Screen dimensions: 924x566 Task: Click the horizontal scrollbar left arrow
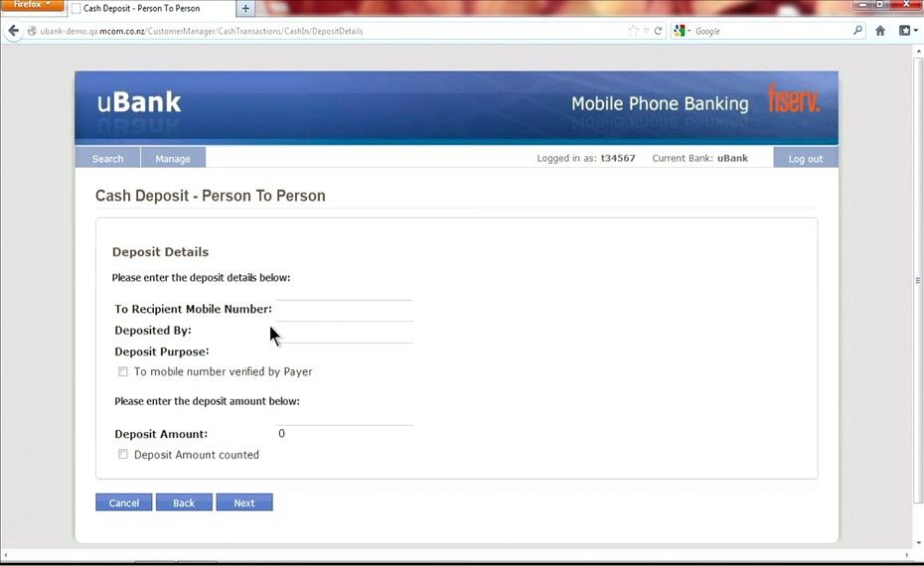(5, 555)
